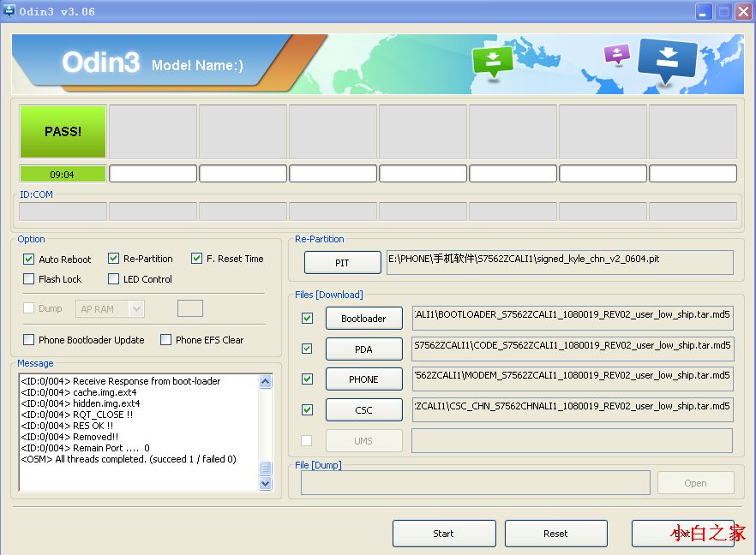
Task: Click the Message log scroll up arrow
Action: tap(265, 382)
